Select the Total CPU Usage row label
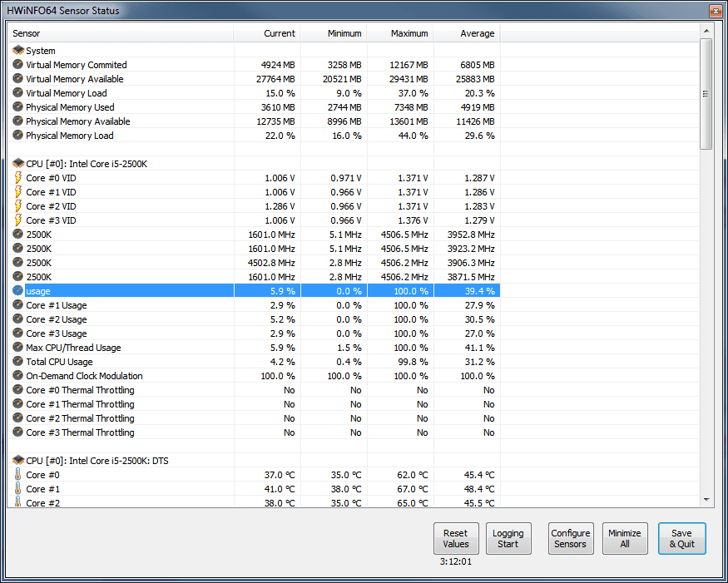Screen dimensions: 728x583 pos(59,362)
